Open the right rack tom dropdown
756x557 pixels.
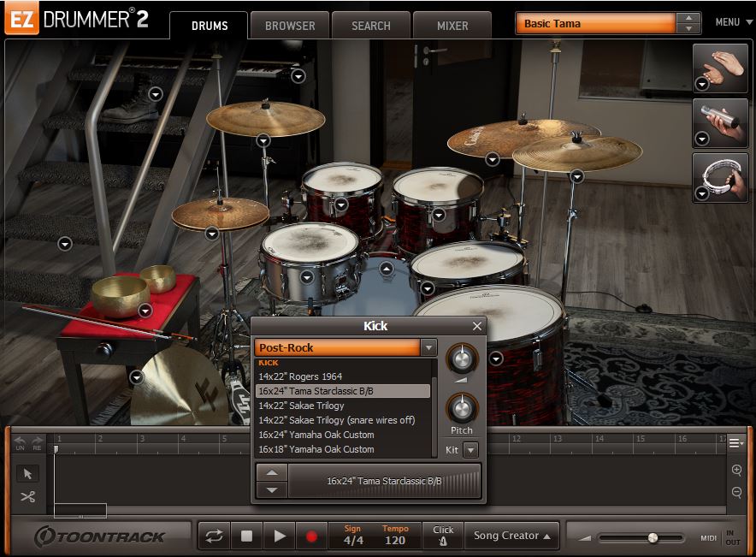click(x=439, y=215)
